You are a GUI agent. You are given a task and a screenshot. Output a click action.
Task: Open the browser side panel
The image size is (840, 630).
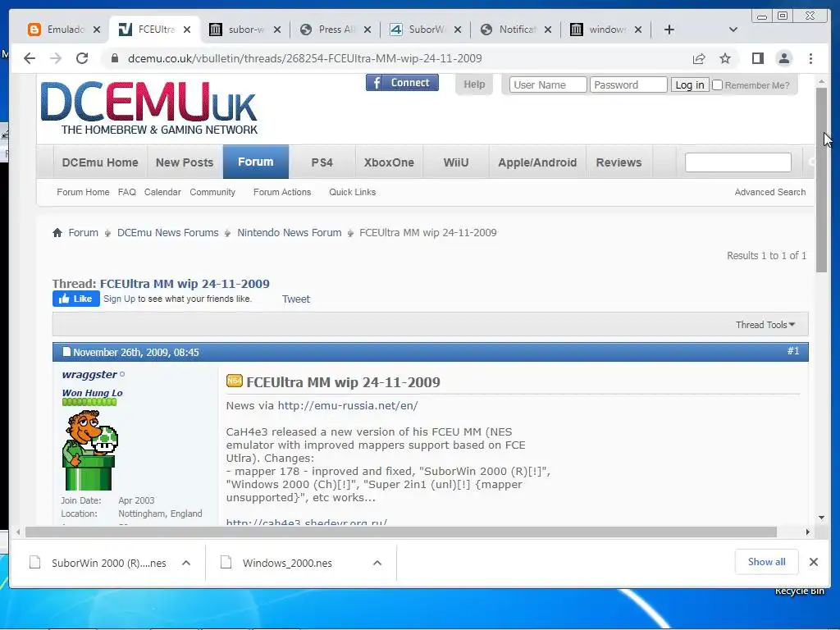pos(757,58)
